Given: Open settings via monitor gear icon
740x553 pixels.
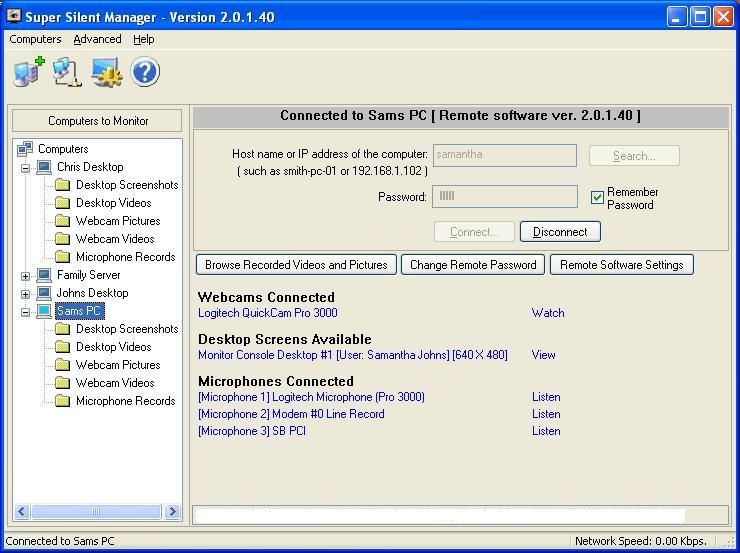Looking at the screenshot, I should click(x=106, y=72).
